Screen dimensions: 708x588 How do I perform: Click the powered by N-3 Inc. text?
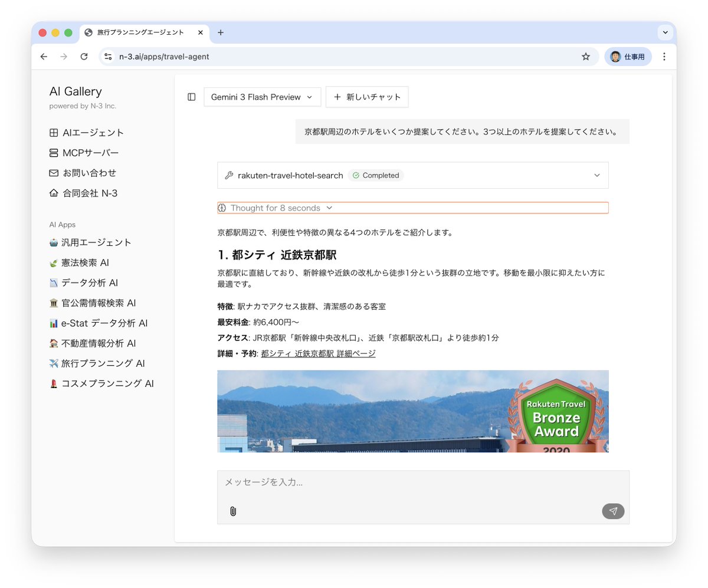point(83,106)
